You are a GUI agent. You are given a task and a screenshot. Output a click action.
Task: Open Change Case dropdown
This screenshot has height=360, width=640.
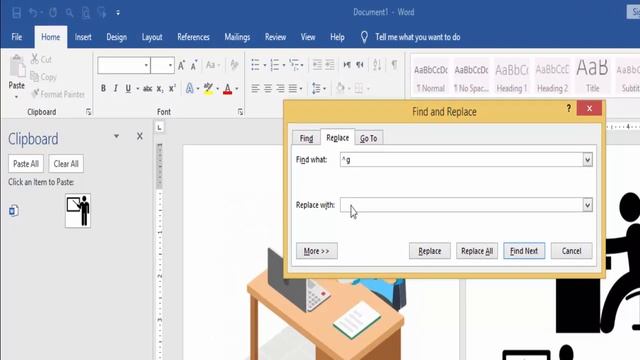tap(213, 65)
